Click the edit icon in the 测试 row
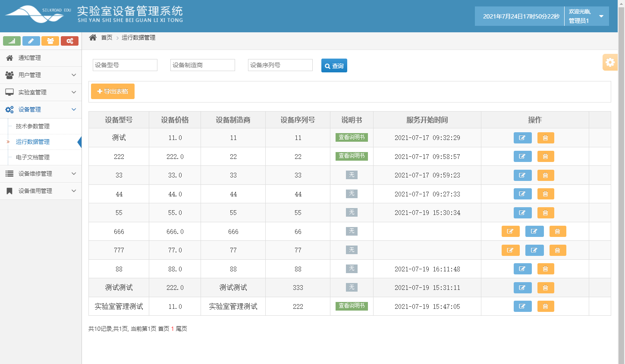Screen dimensions: 625x364 pyautogui.click(x=522, y=138)
